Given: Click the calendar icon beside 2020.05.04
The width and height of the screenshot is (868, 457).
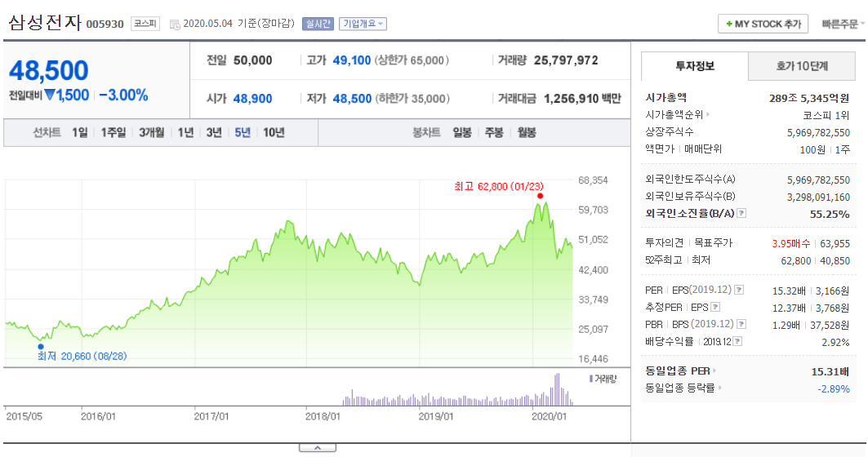Looking at the screenshot, I should coord(175,24).
